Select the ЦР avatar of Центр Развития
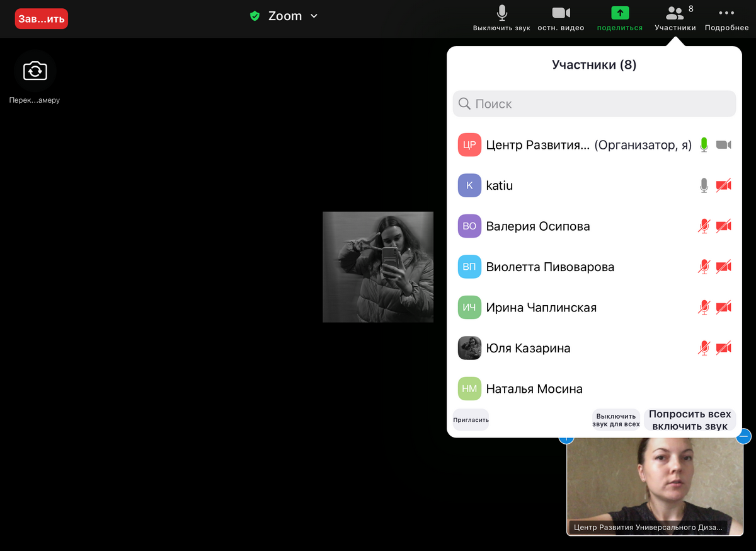 click(x=469, y=145)
